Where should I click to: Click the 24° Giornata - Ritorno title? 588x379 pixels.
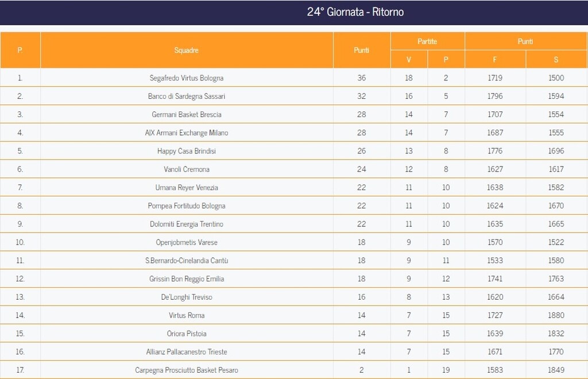355,12
